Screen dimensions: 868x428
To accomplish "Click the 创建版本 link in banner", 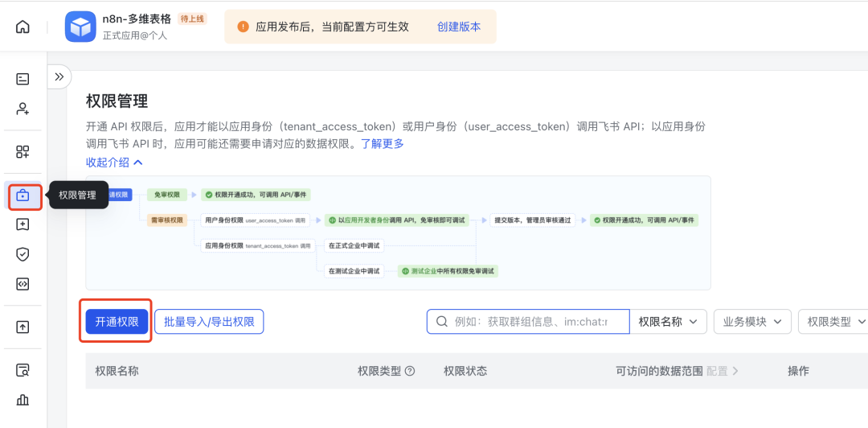I will tap(459, 27).
